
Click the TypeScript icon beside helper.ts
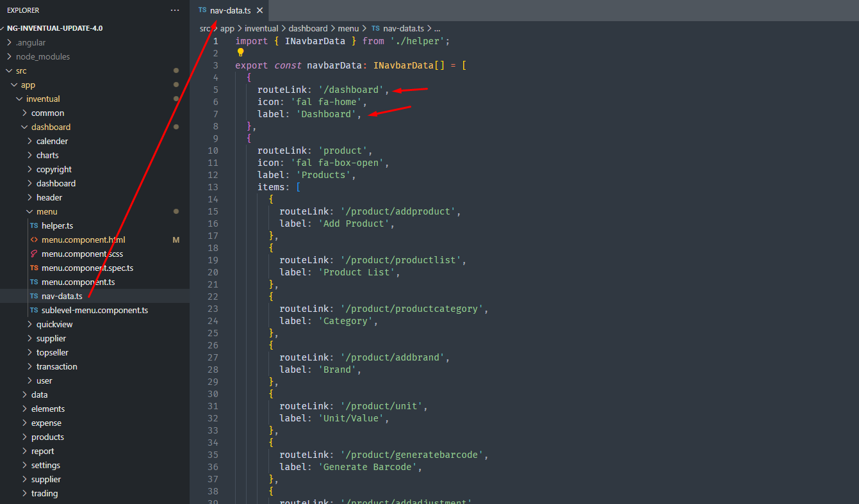pos(34,225)
